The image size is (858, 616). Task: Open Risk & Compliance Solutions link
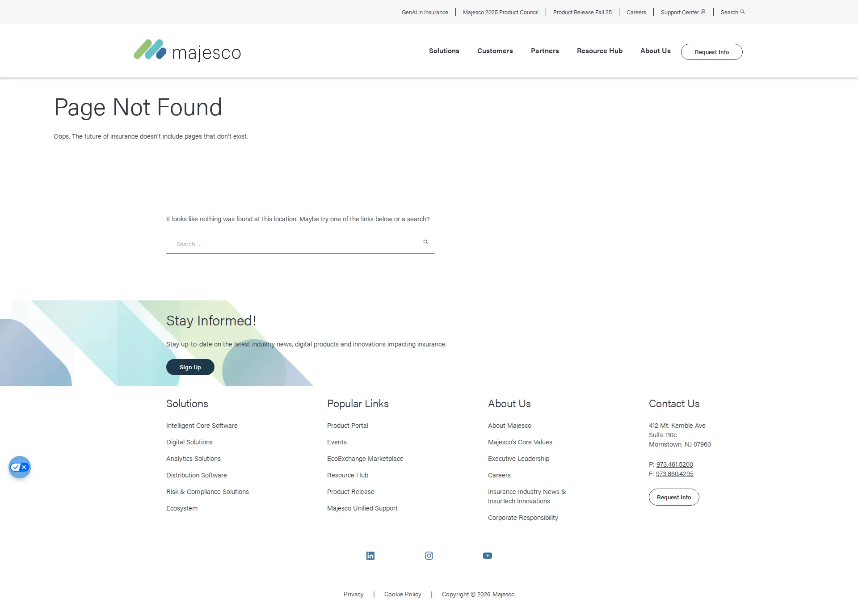[x=207, y=492]
